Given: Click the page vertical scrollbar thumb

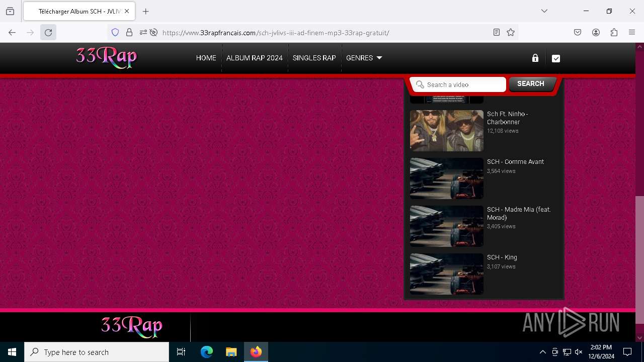Looking at the screenshot, I should click(639, 259).
